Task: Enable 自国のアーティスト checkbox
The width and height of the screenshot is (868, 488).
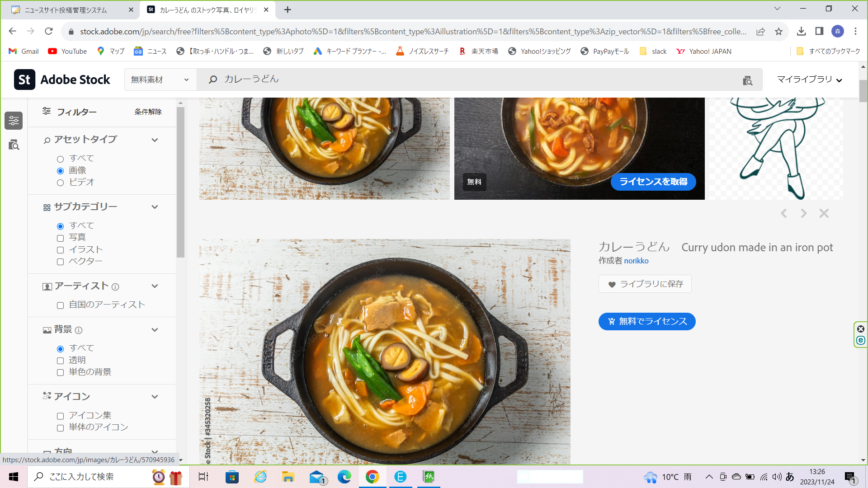Action: (x=60, y=305)
